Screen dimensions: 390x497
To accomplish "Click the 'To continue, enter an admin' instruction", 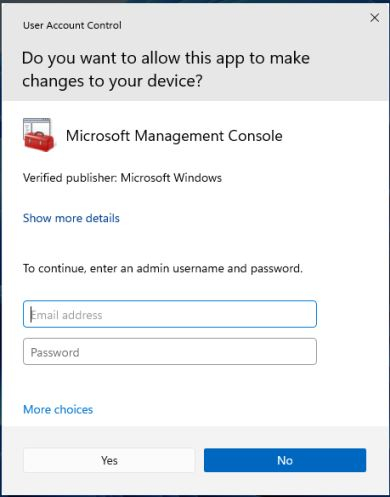I will click(163, 268).
